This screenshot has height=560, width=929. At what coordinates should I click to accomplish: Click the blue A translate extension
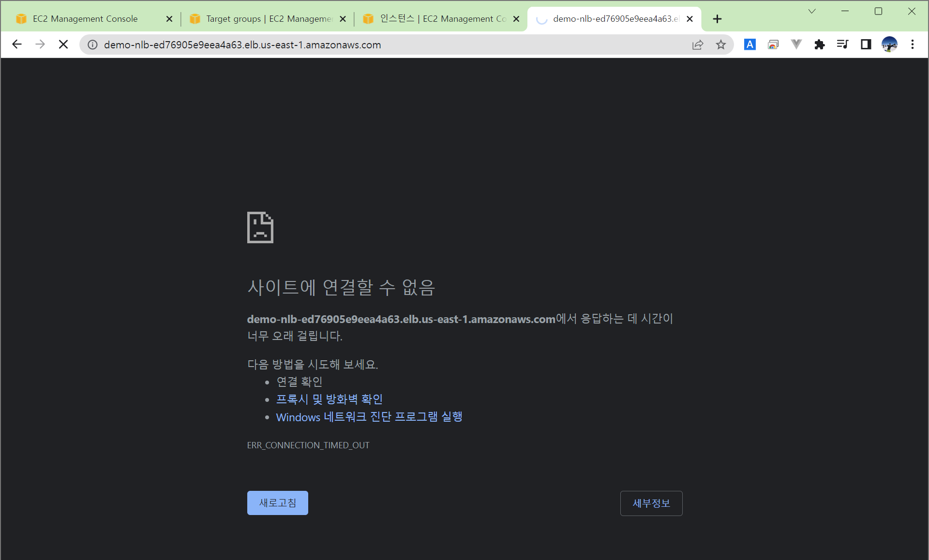(749, 44)
